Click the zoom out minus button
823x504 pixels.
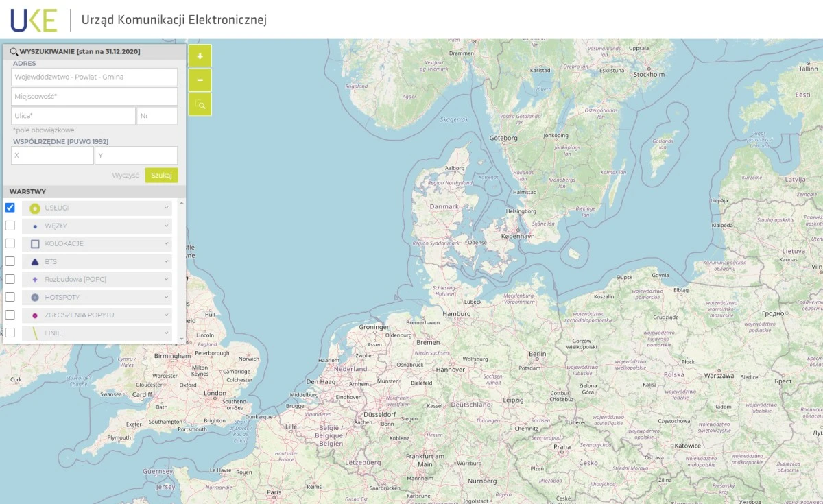pos(200,80)
